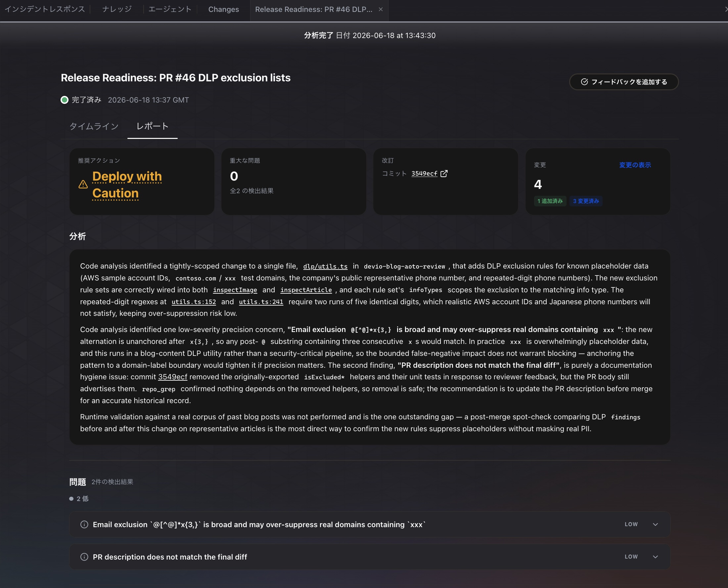Image resolution: width=728 pixels, height=588 pixels.
Task: Click Deploy with Caution recommendation
Action: 127,185
